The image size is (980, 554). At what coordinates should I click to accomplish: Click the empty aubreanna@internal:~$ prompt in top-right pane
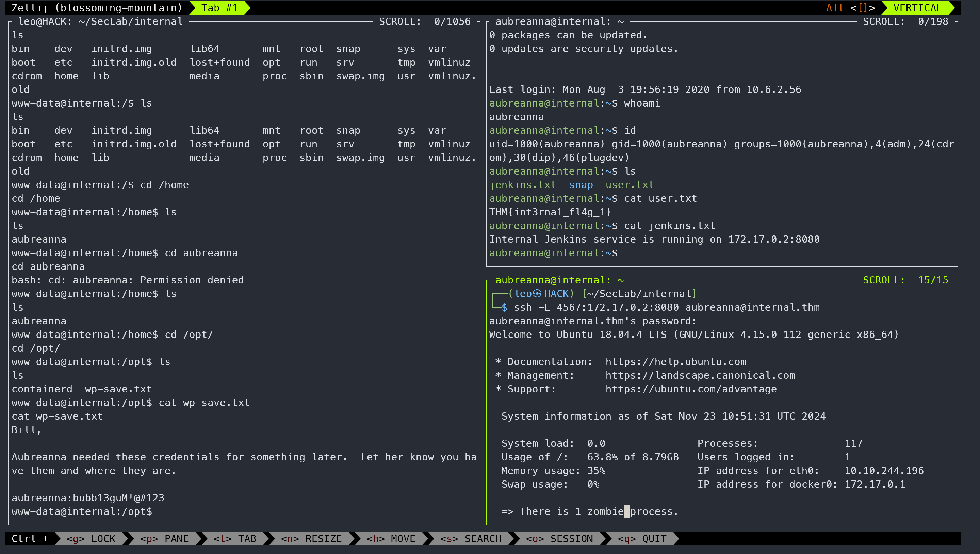pyautogui.click(x=553, y=253)
